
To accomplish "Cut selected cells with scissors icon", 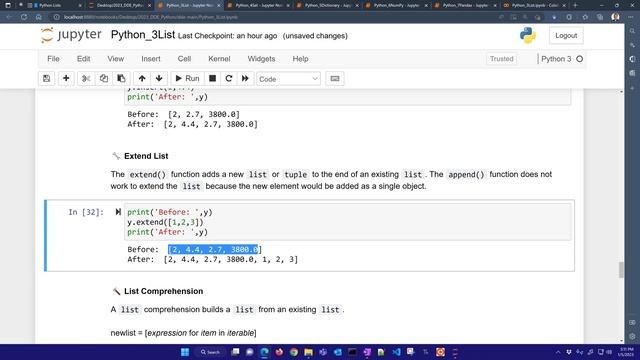I will pos(86,78).
